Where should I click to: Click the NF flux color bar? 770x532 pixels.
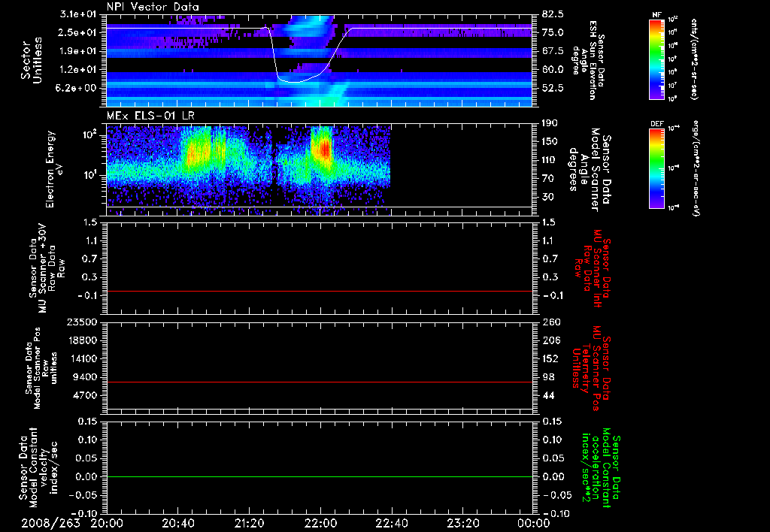click(656, 59)
